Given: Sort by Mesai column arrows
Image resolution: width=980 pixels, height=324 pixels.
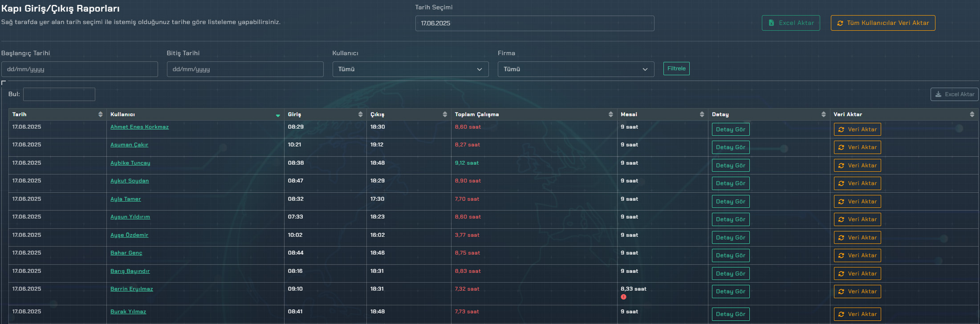Looking at the screenshot, I should tap(702, 114).
